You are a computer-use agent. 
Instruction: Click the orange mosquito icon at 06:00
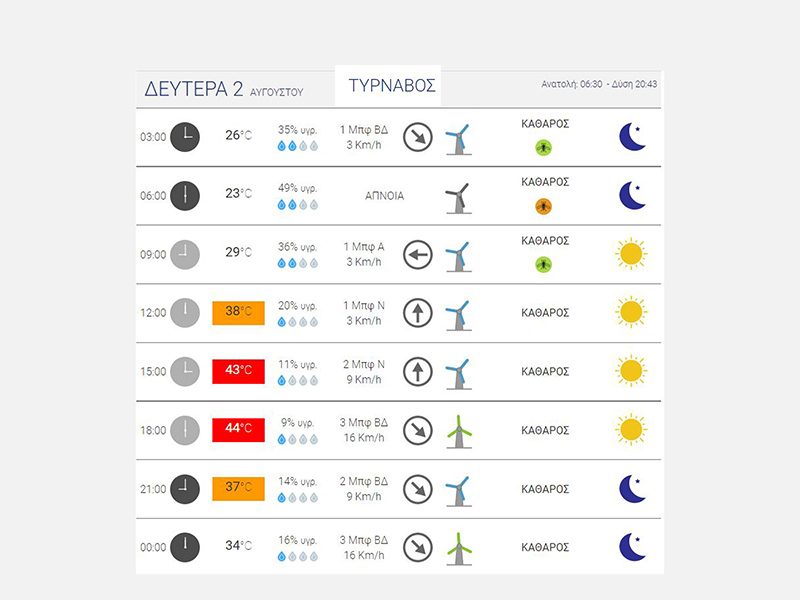pyautogui.click(x=543, y=206)
